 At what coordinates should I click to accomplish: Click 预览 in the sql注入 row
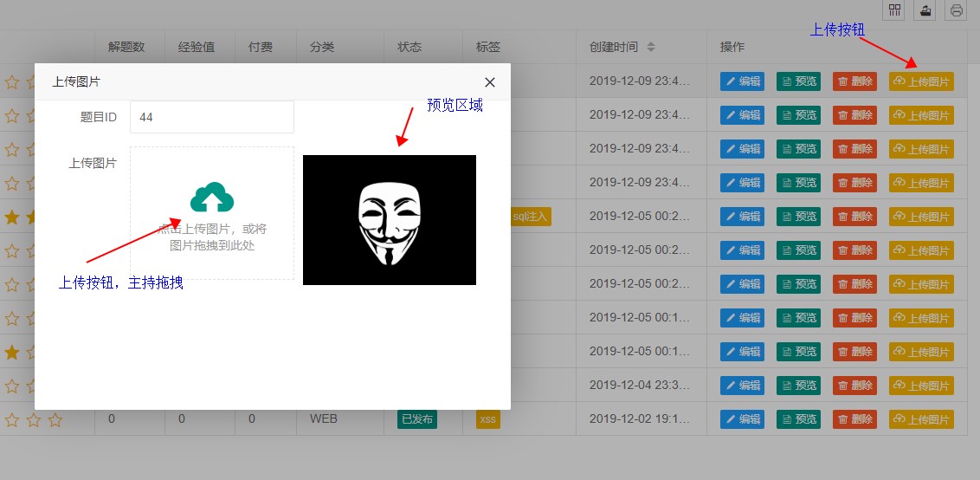[x=799, y=217]
